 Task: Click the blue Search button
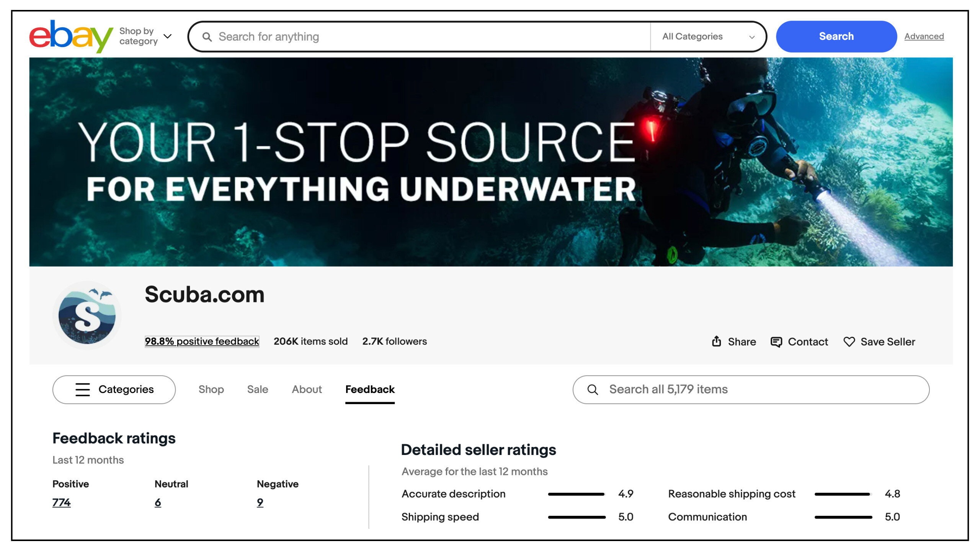tap(836, 36)
